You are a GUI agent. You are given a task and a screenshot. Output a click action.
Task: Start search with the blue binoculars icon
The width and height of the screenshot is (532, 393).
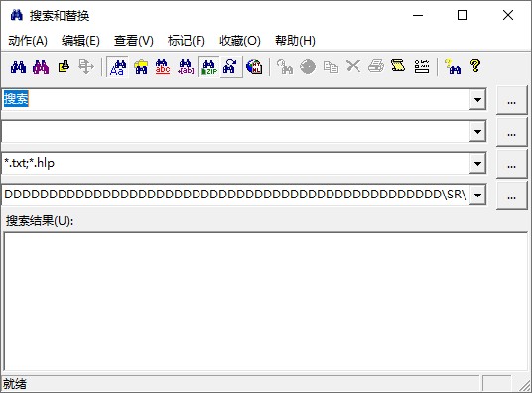[x=18, y=66]
